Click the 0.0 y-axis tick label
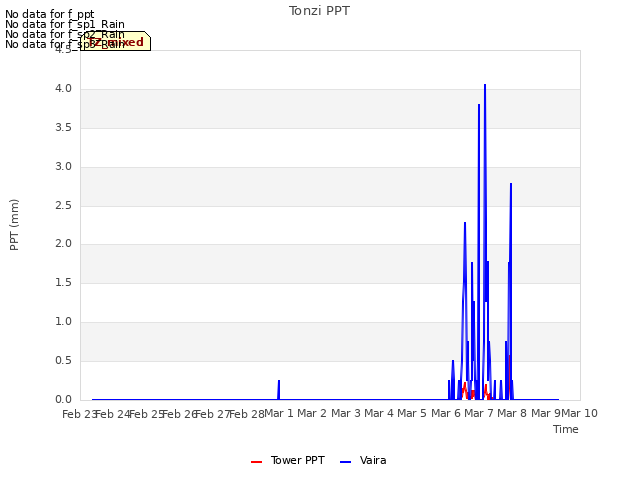 (64, 399)
